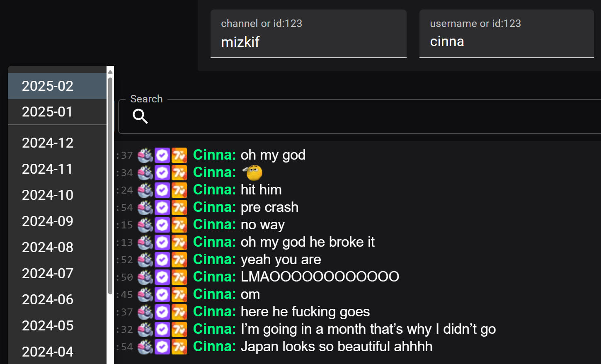Click the emoji in Cinna's second message
Screen dimensions: 601x364
(253, 172)
